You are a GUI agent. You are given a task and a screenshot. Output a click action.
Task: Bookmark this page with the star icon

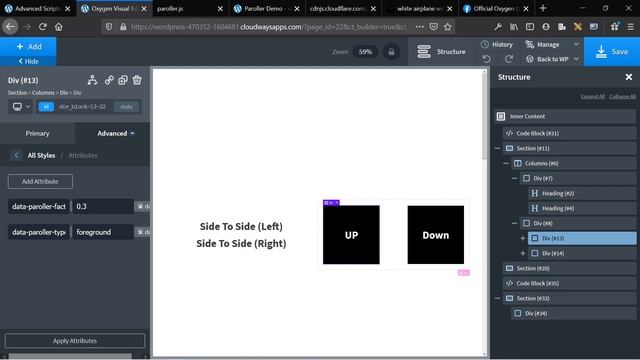point(448,27)
